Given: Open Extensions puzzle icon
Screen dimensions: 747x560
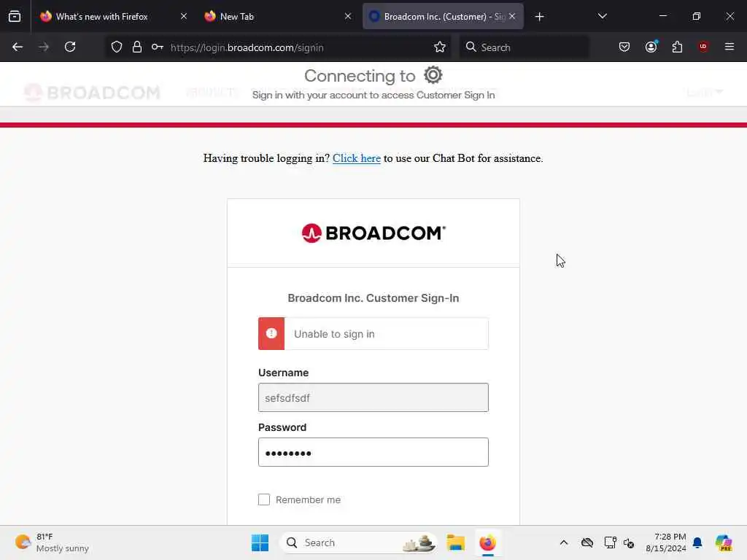Looking at the screenshot, I should tap(677, 47).
